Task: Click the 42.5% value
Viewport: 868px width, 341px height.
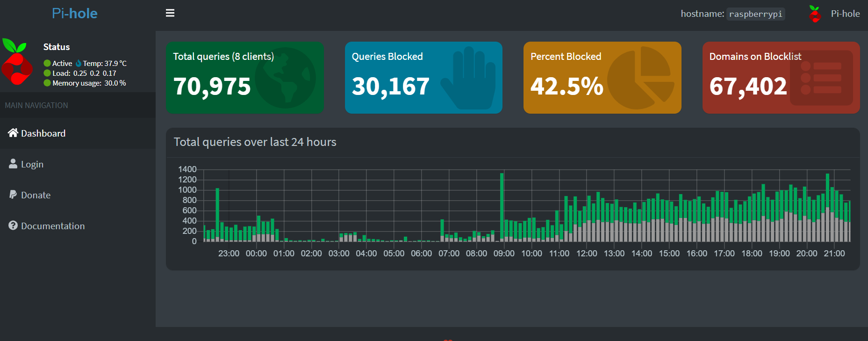Action: coord(567,86)
